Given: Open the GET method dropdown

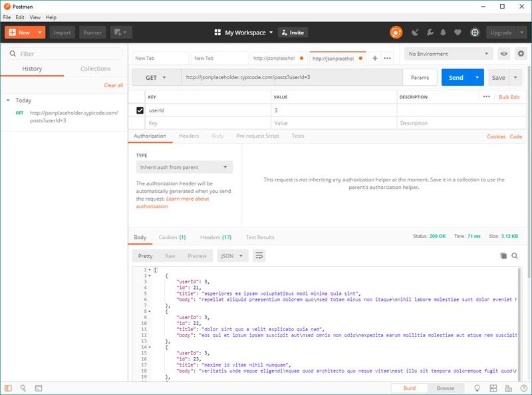Looking at the screenshot, I should [156, 78].
